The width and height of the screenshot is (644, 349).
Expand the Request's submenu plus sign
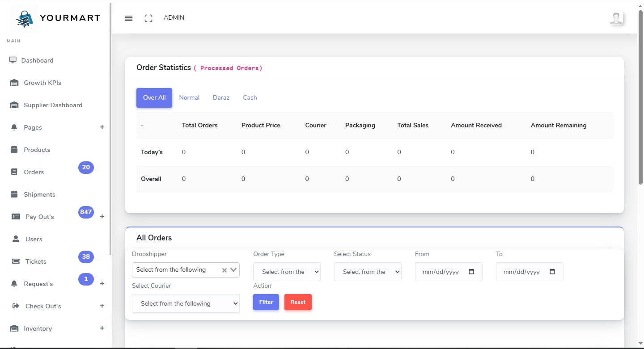click(102, 284)
